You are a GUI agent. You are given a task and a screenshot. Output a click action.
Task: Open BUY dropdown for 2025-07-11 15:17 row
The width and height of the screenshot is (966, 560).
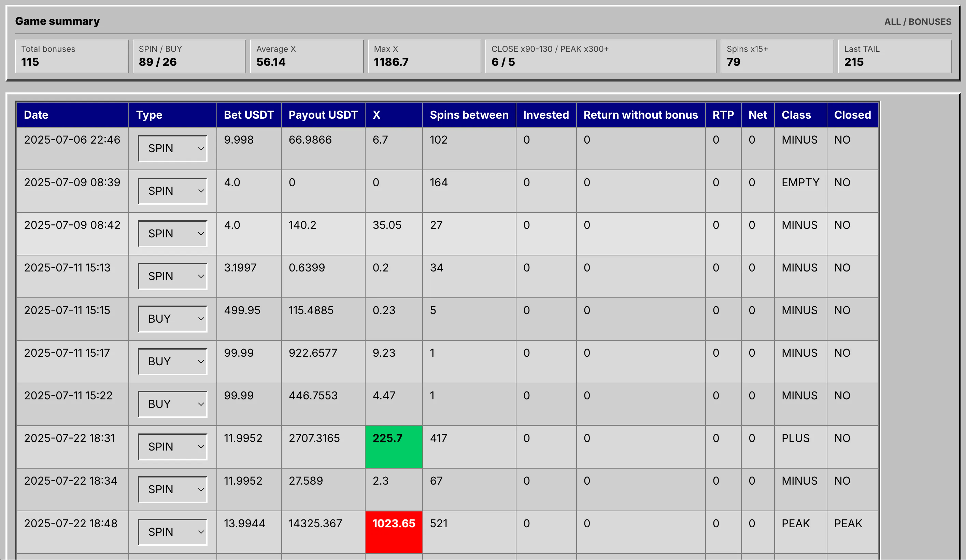pos(172,361)
